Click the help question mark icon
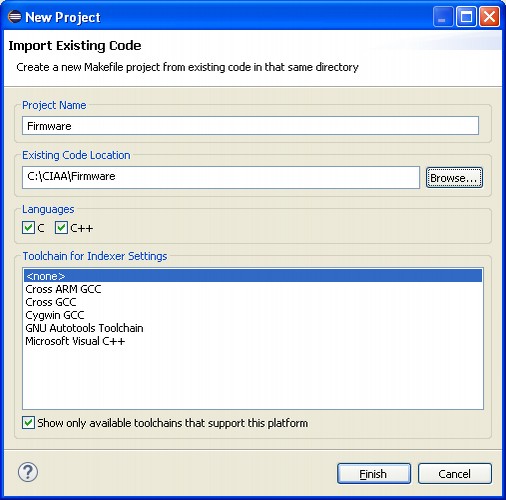The image size is (506, 500). (28, 472)
